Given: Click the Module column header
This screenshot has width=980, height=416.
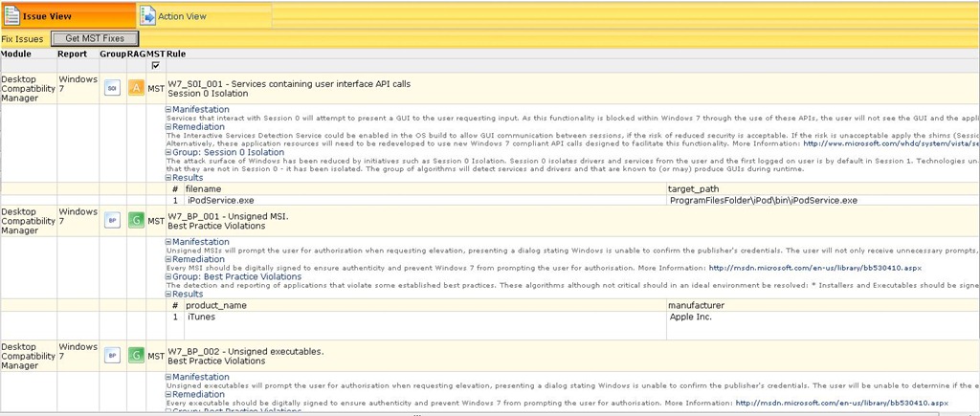Looking at the screenshot, I should click(x=16, y=54).
